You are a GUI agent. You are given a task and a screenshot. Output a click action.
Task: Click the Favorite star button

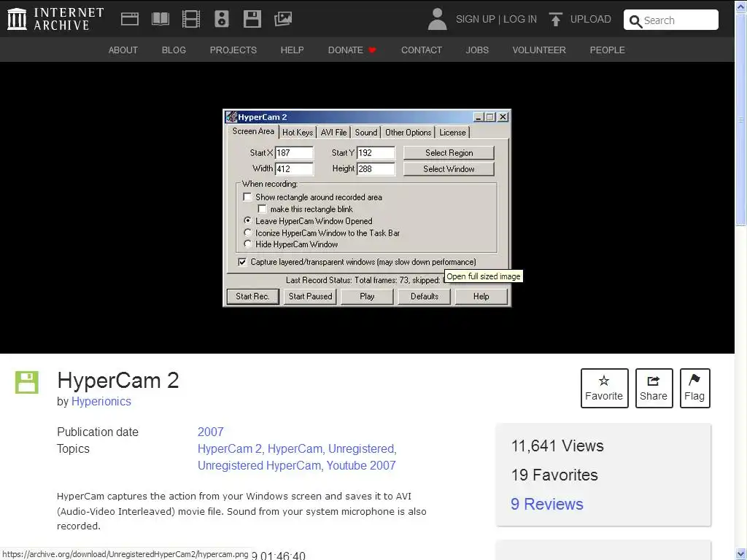pyautogui.click(x=604, y=388)
